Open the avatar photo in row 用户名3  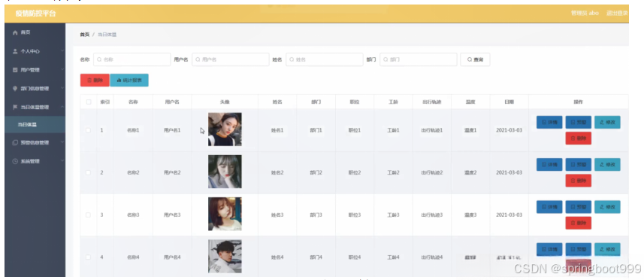click(x=225, y=214)
